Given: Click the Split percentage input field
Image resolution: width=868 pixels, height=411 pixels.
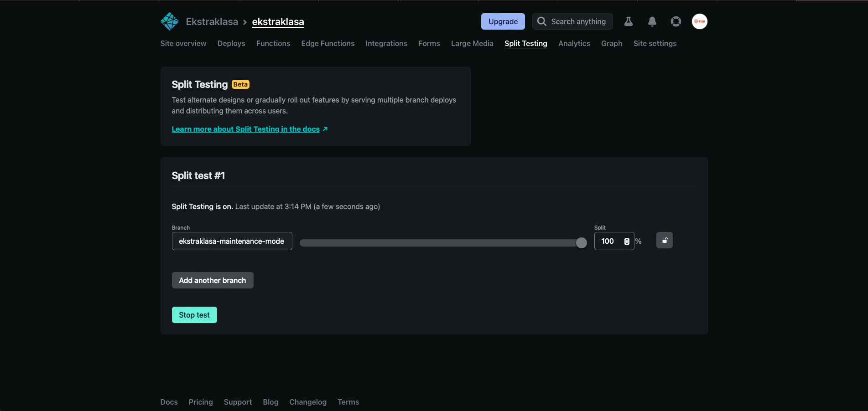Looking at the screenshot, I should (614, 241).
